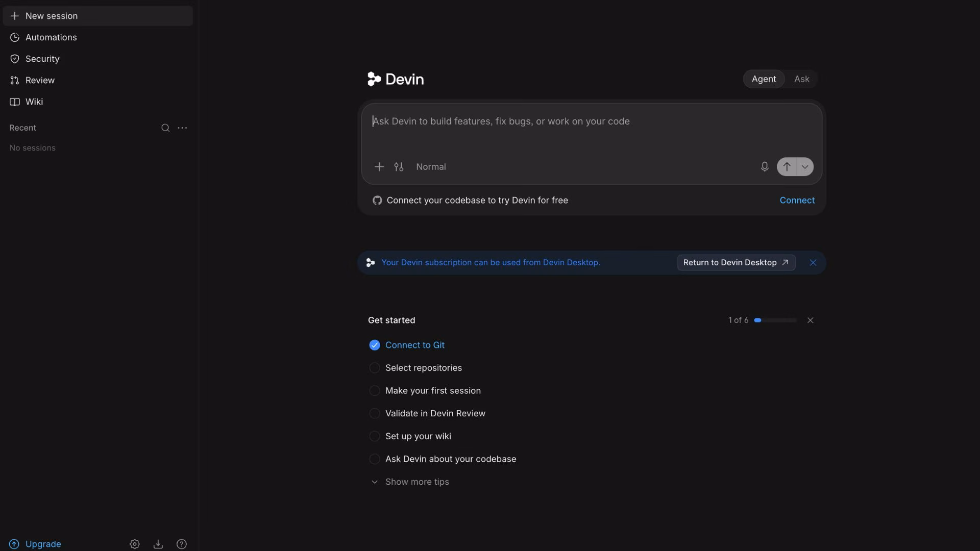Click the download icon in sidebar footer
Image resolution: width=980 pixels, height=551 pixels.
[x=158, y=544]
